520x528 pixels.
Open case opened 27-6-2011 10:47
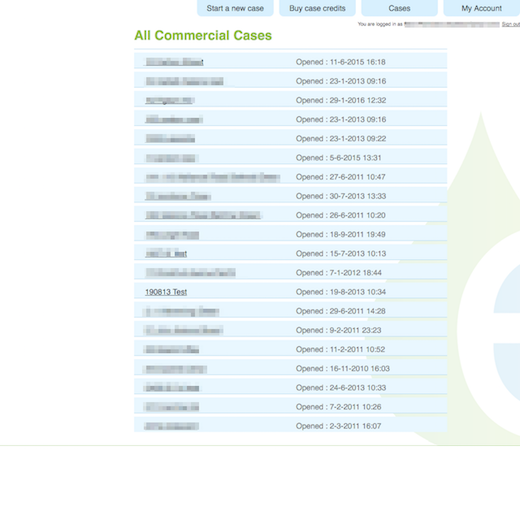213,177
